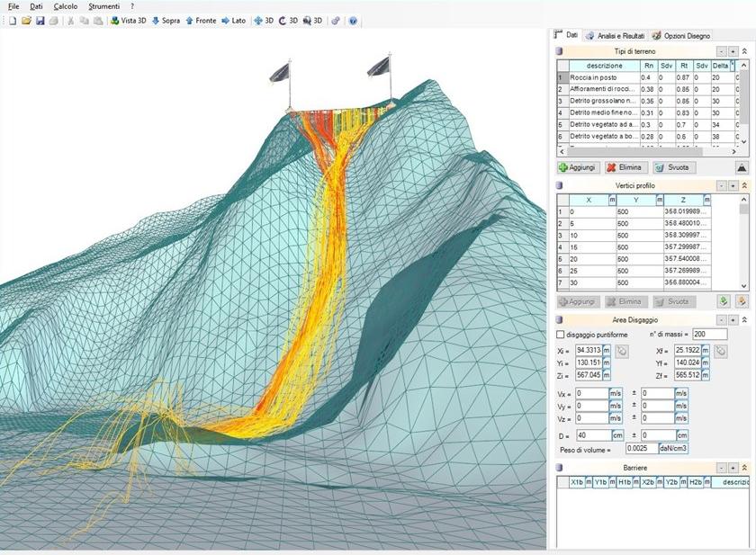Collapse the Area Disgaggio section

(743, 319)
